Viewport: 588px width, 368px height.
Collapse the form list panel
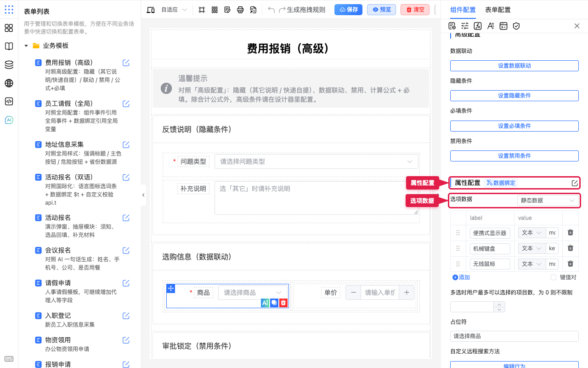tap(143, 195)
